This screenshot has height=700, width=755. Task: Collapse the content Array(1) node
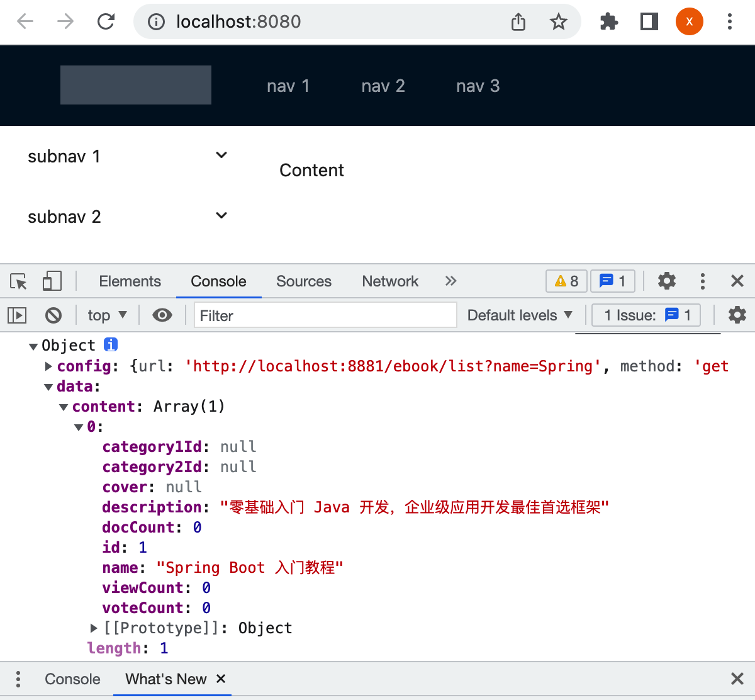point(64,407)
